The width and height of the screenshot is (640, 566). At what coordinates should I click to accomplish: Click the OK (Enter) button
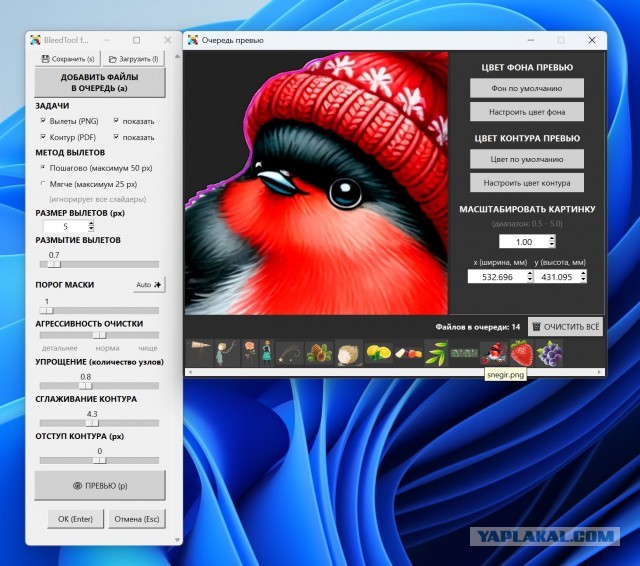pyautogui.click(x=76, y=519)
